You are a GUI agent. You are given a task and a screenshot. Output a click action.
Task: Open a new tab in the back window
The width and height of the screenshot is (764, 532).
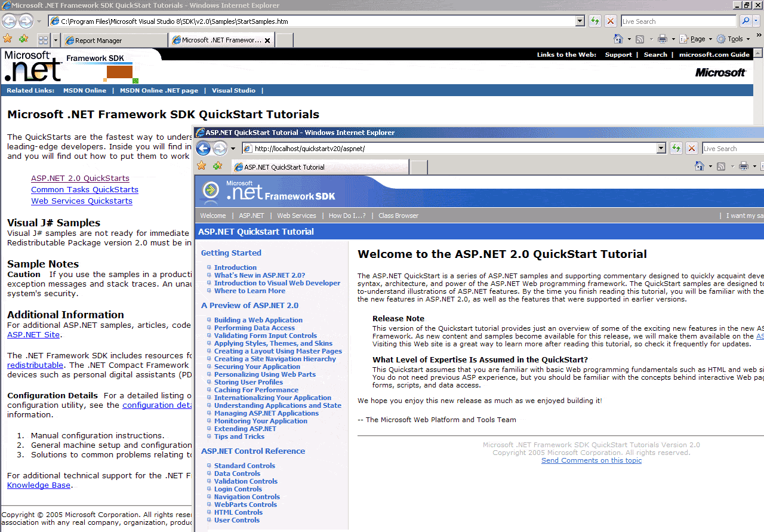pyautogui.click(x=284, y=40)
